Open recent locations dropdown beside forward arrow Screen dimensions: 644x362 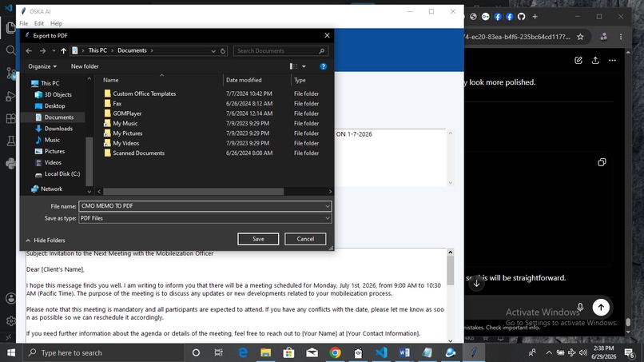coord(54,51)
